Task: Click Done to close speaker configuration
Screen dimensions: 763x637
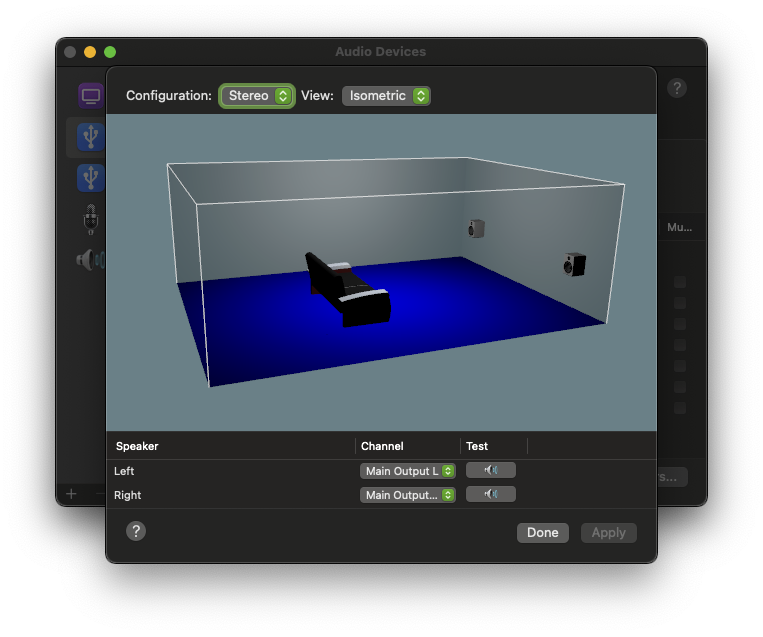Action: (x=542, y=532)
